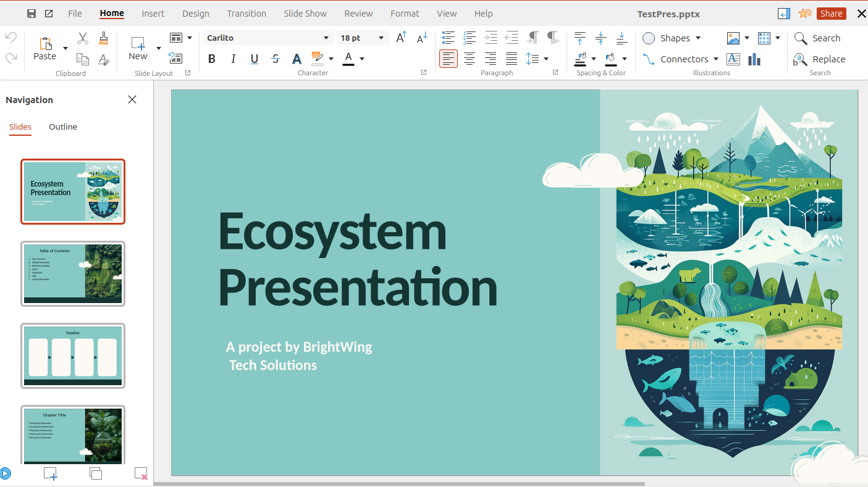The width and height of the screenshot is (868, 487).
Task: Toggle Bold formatting
Action: point(212,59)
